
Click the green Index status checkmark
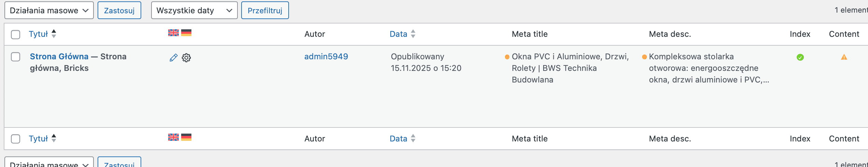[800, 57]
